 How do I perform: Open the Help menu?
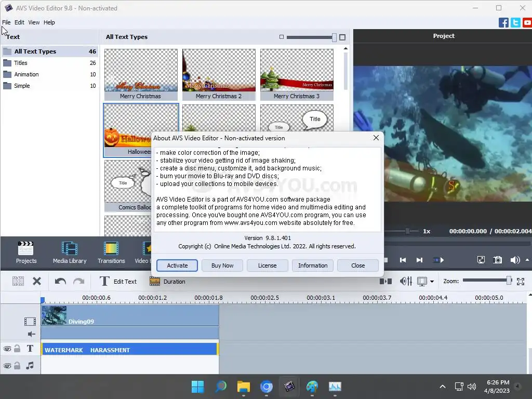click(49, 22)
